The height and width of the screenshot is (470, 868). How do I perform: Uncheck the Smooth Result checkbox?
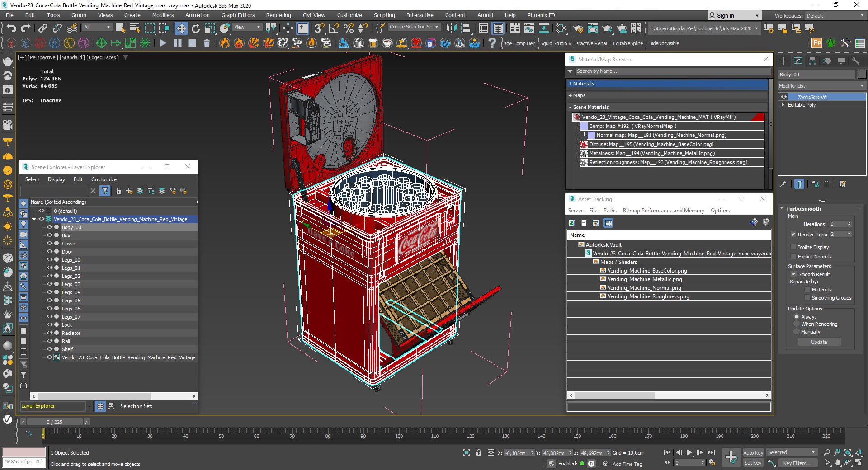point(793,274)
